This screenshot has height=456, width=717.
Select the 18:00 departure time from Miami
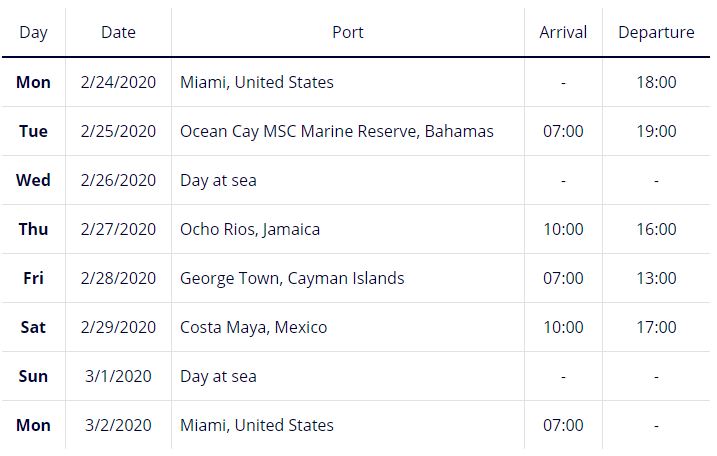(656, 82)
